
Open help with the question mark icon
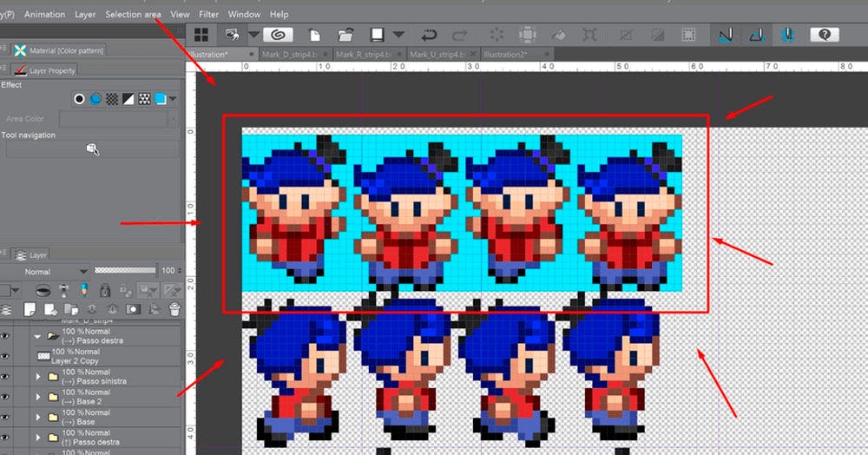click(824, 35)
